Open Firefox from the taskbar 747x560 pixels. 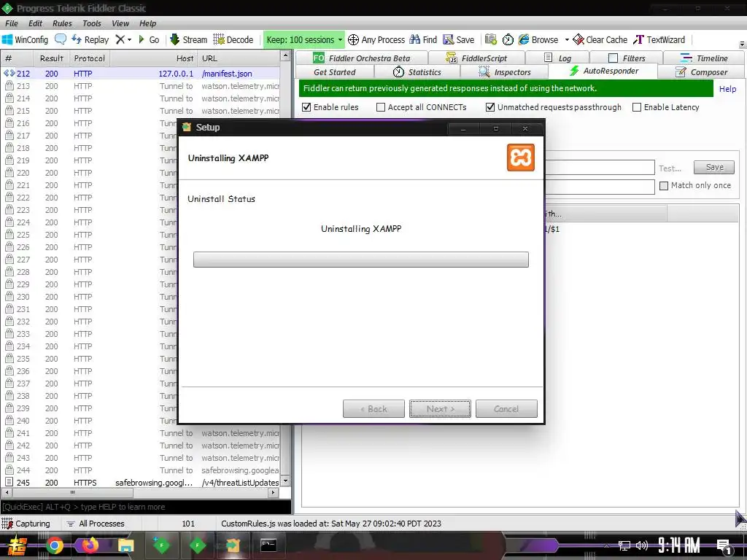(90, 545)
